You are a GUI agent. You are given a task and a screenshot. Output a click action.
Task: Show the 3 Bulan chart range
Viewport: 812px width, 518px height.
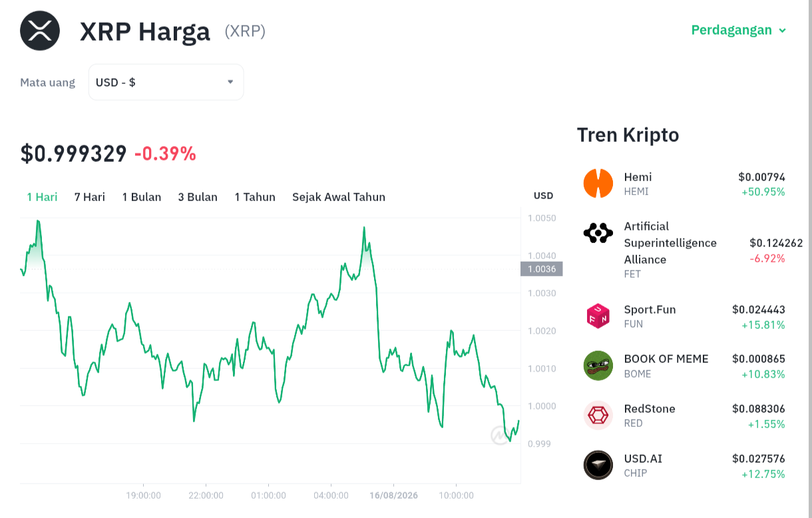click(x=198, y=196)
